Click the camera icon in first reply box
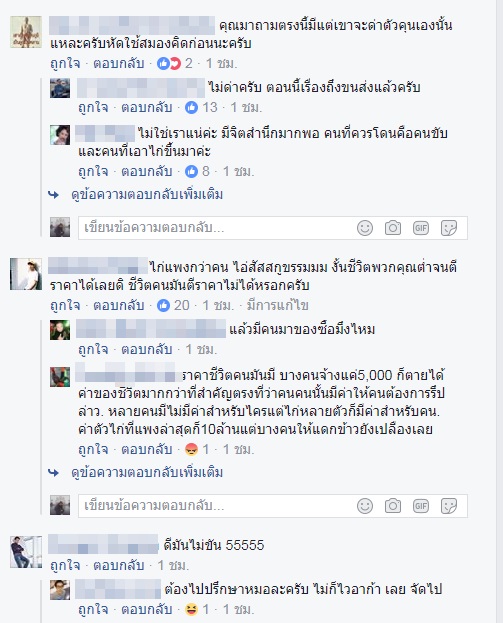This screenshot has height=623, width=503. pyautogui.click(x=393, y=228)
